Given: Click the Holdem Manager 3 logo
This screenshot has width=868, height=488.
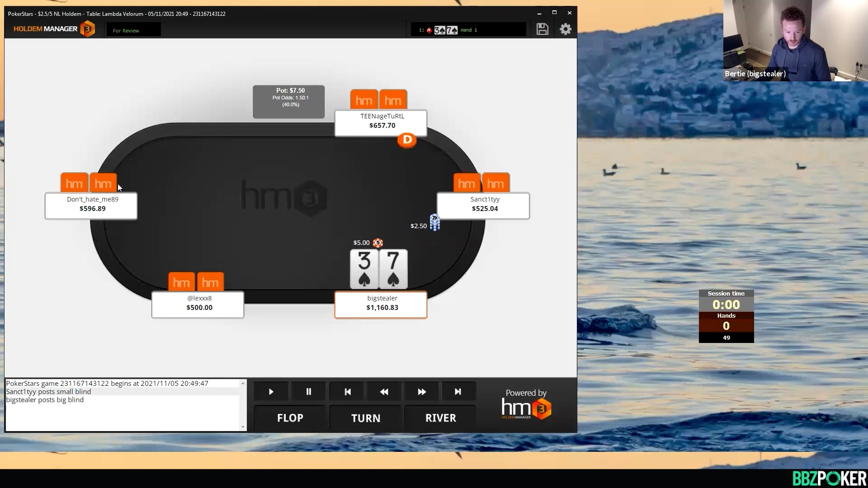Looking at the screenshot, I should pos(54,29).
